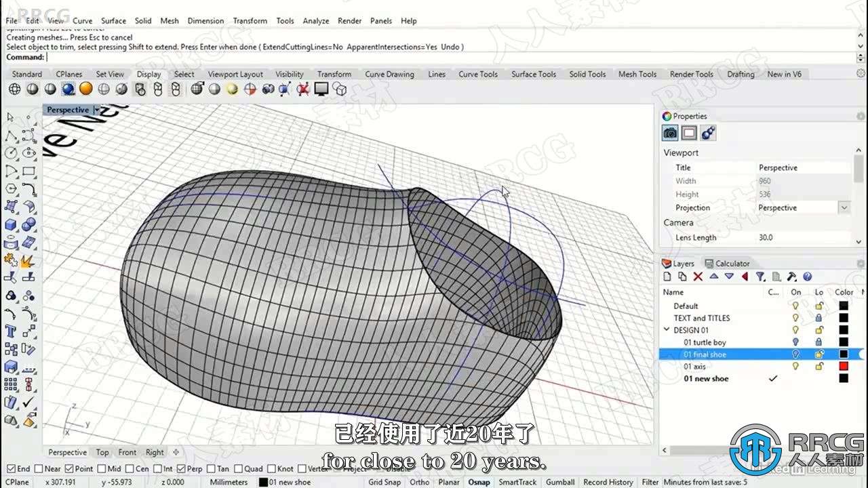Viewport: 868px width, 488px height.
Task: Move layer up with blue up triangle
Action: [713, 277]
